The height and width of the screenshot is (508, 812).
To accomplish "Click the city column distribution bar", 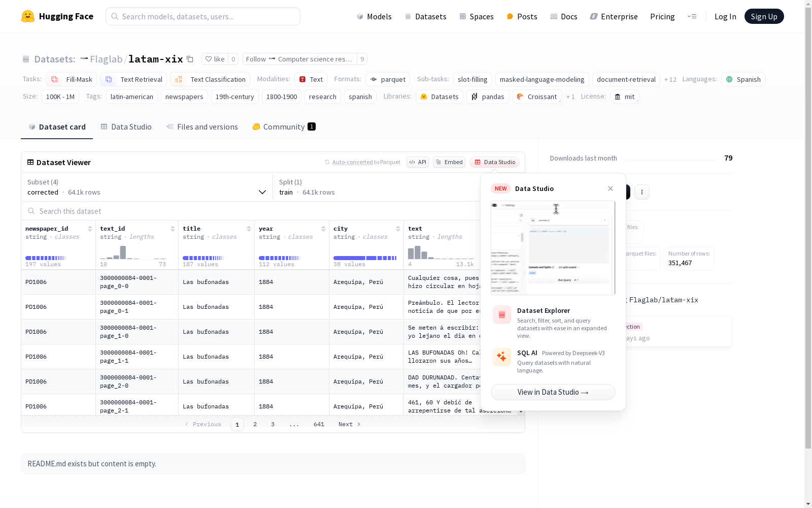I will pos(365,258).
